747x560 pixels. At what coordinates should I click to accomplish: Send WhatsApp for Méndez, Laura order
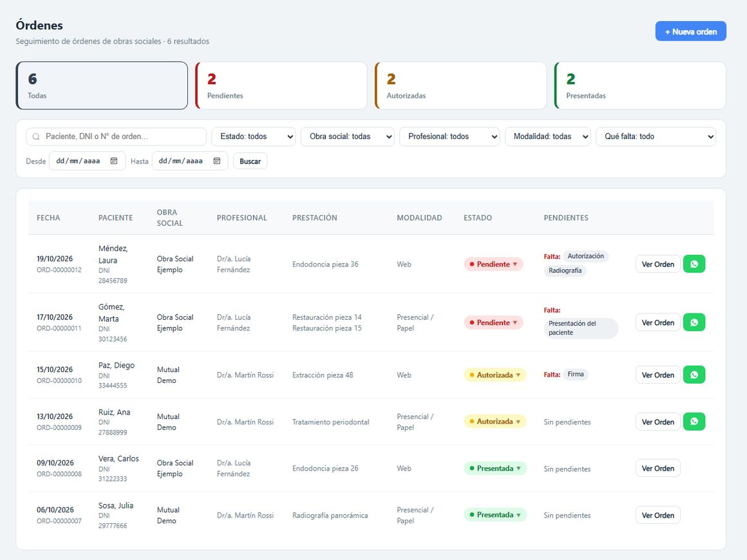694,264
